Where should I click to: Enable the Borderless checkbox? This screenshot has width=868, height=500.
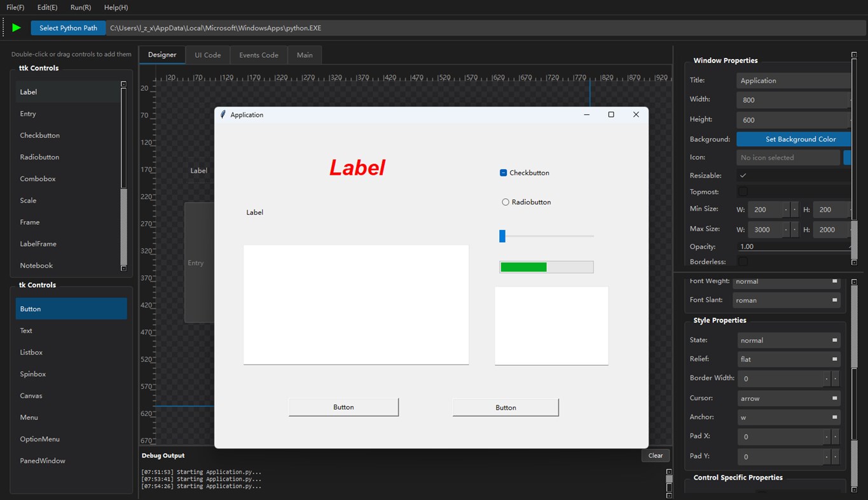tap(743, 261)
